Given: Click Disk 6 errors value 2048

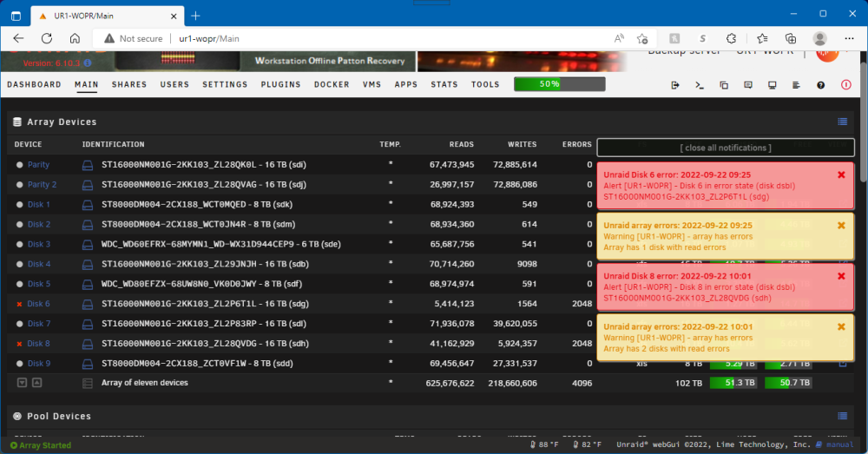Looking at the screenshot, I should (x=582, y=304).
